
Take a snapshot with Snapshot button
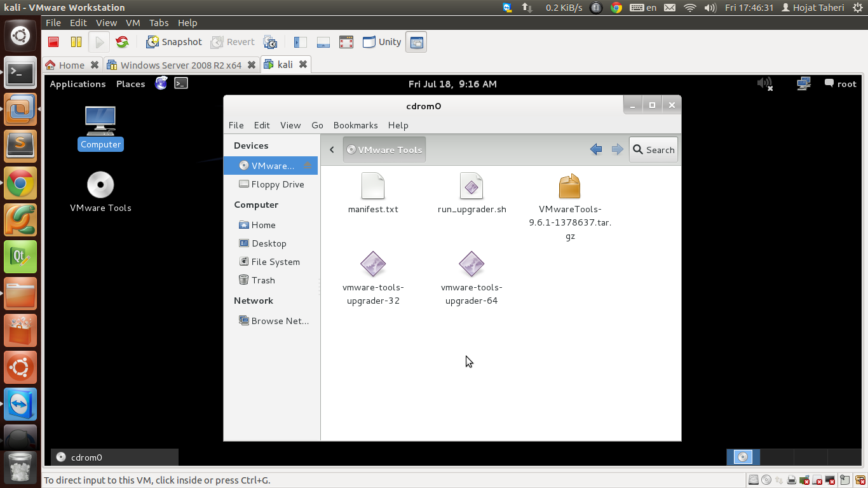174,42
